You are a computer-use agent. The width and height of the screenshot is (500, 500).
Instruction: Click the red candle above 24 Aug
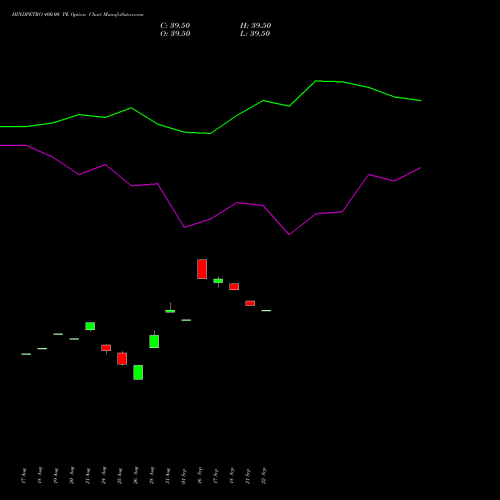coord(106,348)
